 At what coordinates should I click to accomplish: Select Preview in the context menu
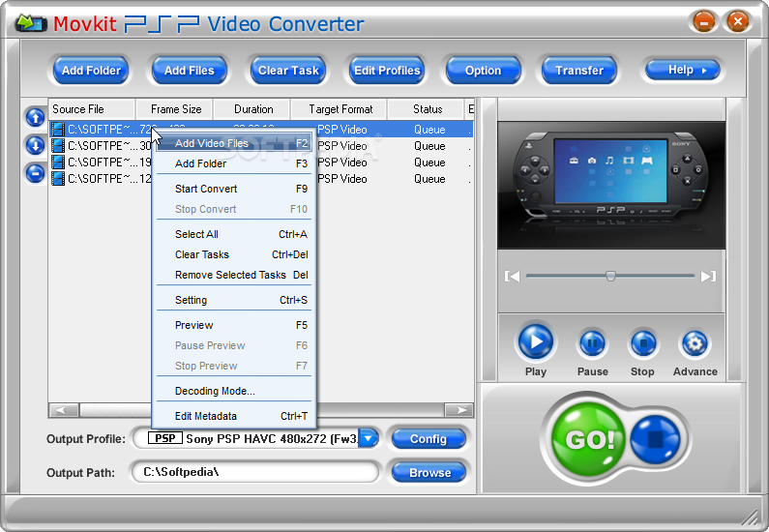233,325
